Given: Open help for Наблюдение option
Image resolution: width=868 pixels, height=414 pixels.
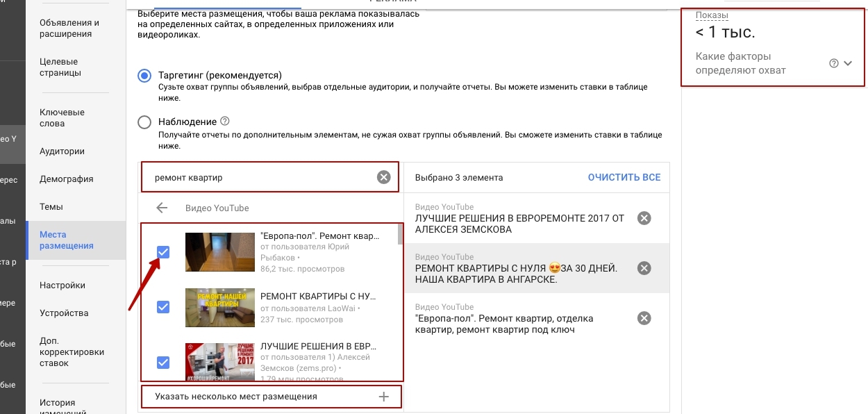Looking at the screenshot, I should [225, 121].
